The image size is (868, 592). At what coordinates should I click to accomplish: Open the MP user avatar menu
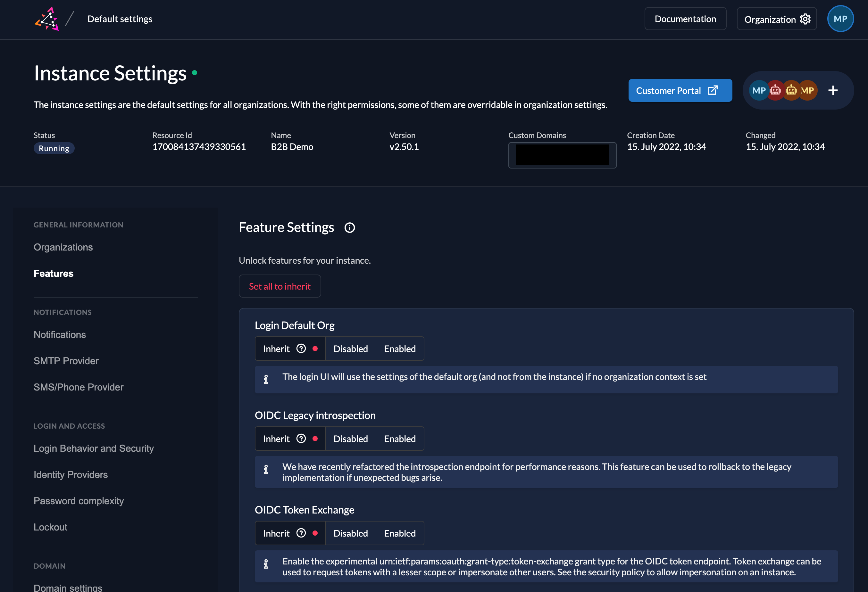(x=840, y=19)
